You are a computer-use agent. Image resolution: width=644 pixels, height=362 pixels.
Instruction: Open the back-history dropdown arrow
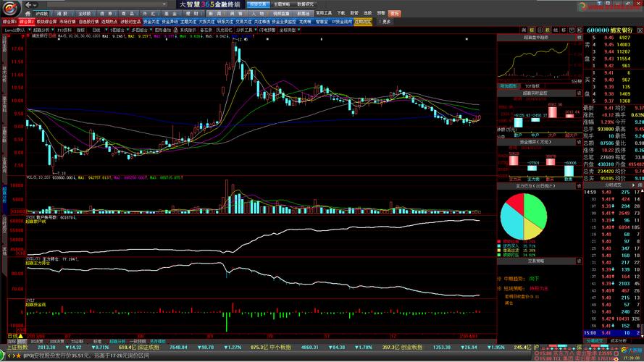point(35,5)
